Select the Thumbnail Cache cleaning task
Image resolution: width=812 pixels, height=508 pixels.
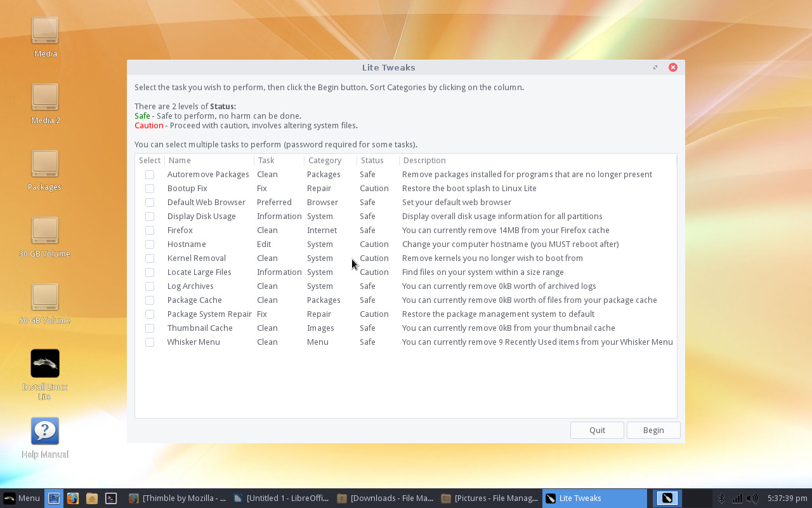(150, 328)
